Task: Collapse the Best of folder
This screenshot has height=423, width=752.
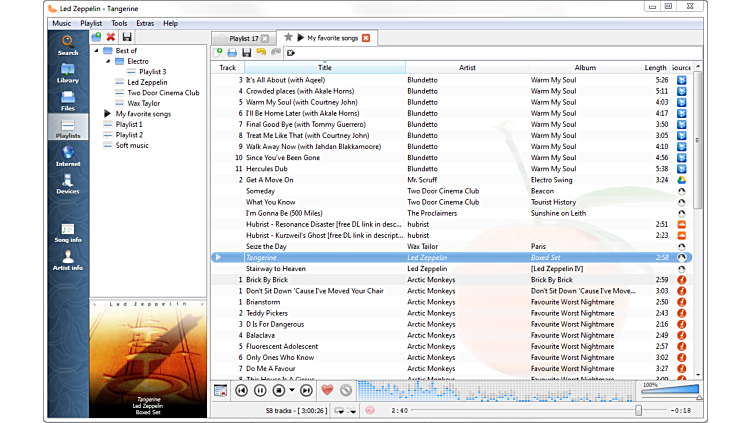Action: coord(97,50)
